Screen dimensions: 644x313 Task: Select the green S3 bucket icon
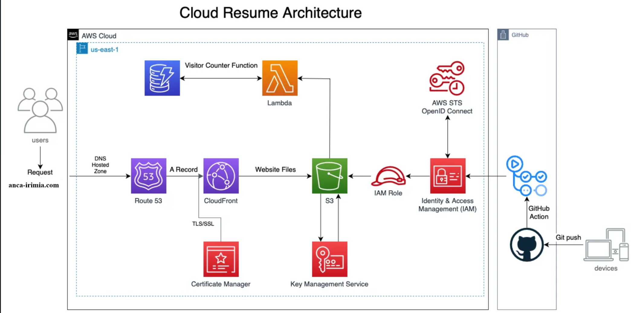330,176
